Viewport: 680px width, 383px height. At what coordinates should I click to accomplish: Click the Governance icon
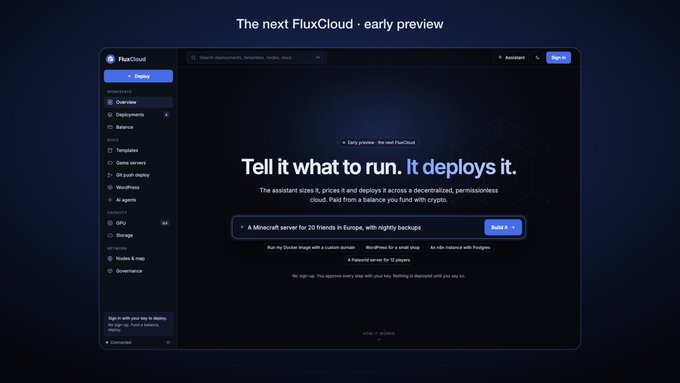[x=110, y=271]
